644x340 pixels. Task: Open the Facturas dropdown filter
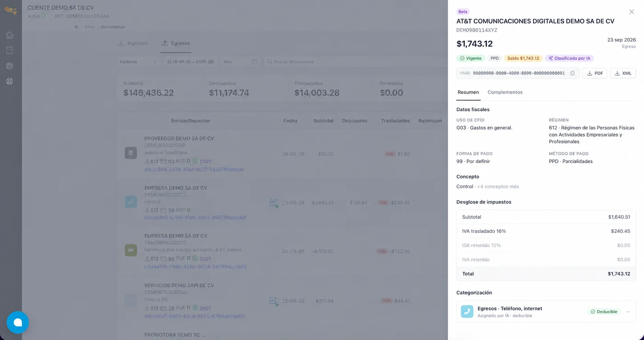point(138,62)
